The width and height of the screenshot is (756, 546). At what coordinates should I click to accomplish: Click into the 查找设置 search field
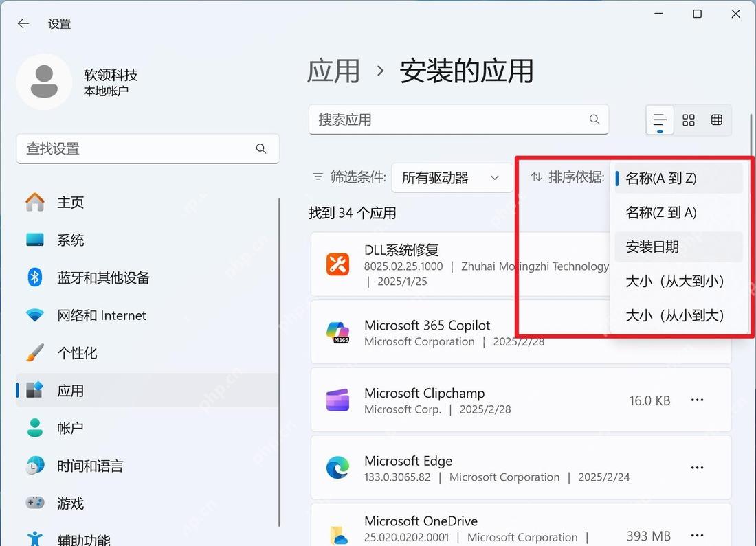pos(148,148)
